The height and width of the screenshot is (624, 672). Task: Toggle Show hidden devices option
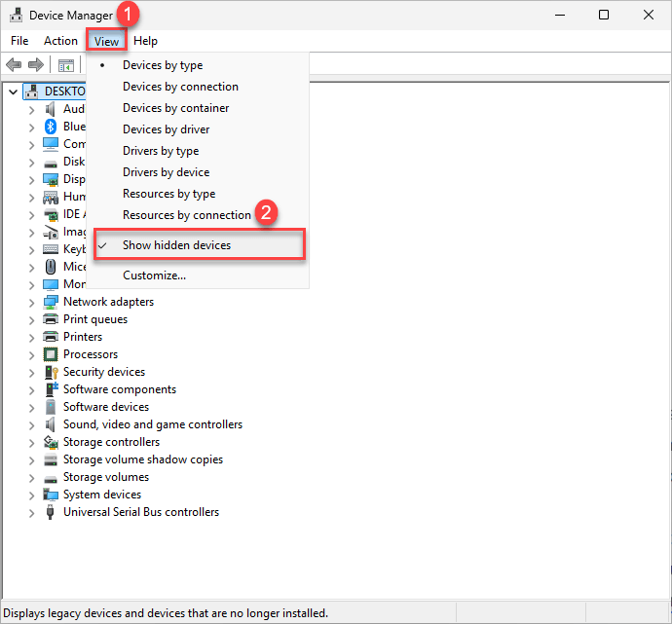coord(176,245)
